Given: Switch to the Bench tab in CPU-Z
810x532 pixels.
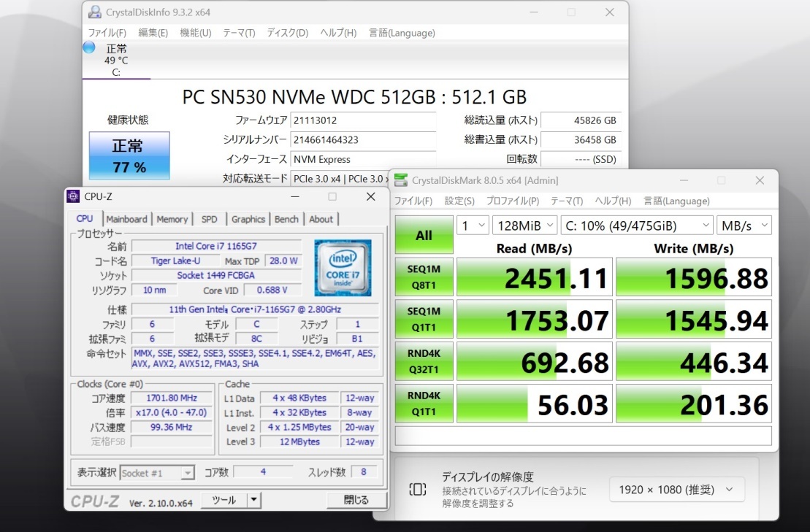Looking at the screenshot, I should (x=286, y=220).
